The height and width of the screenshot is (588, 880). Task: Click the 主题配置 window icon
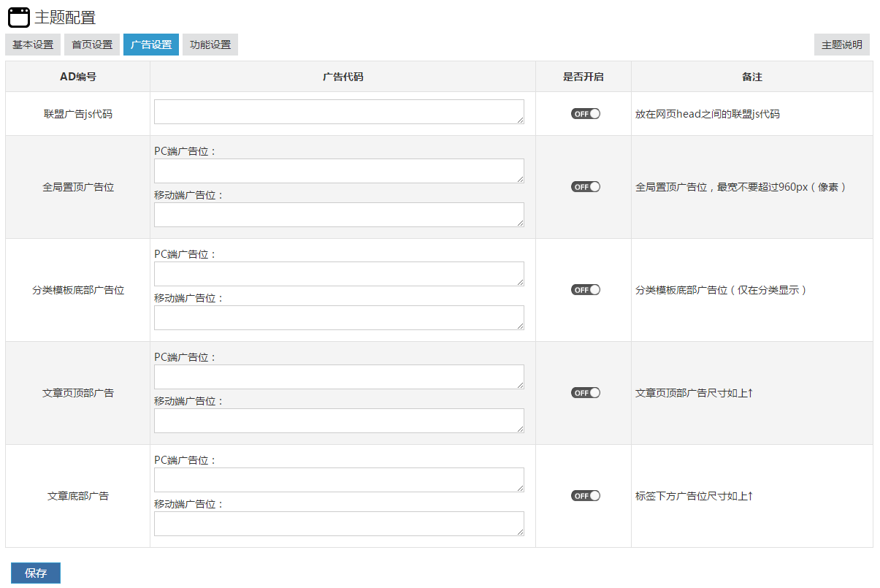point(18,18)
